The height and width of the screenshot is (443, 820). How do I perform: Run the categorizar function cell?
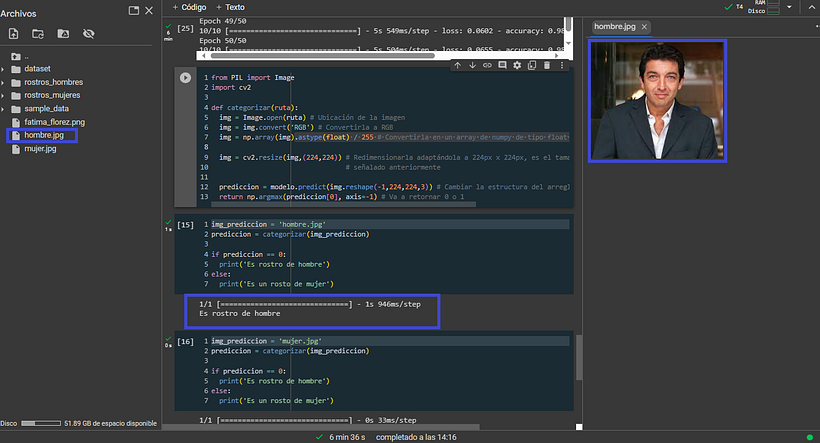coord(185,77)
